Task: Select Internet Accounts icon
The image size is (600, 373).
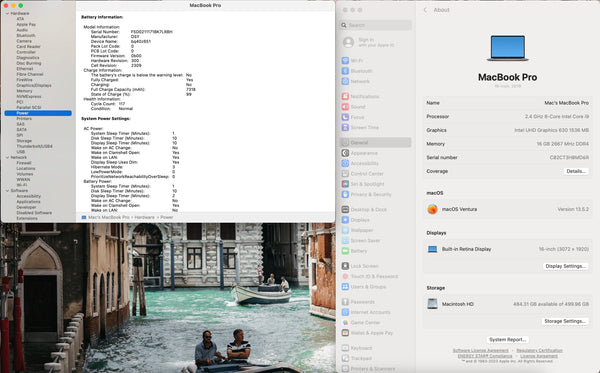Action: click(345, 312)
